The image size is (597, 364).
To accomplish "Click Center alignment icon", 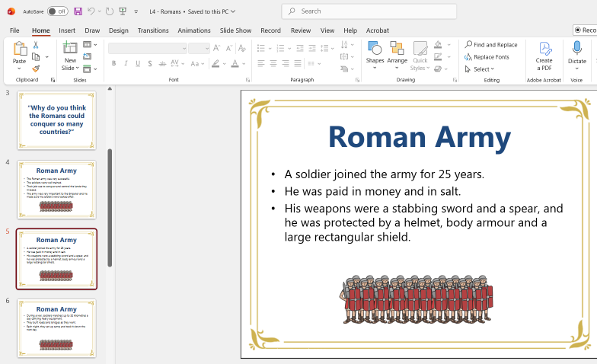I will 273,64.
